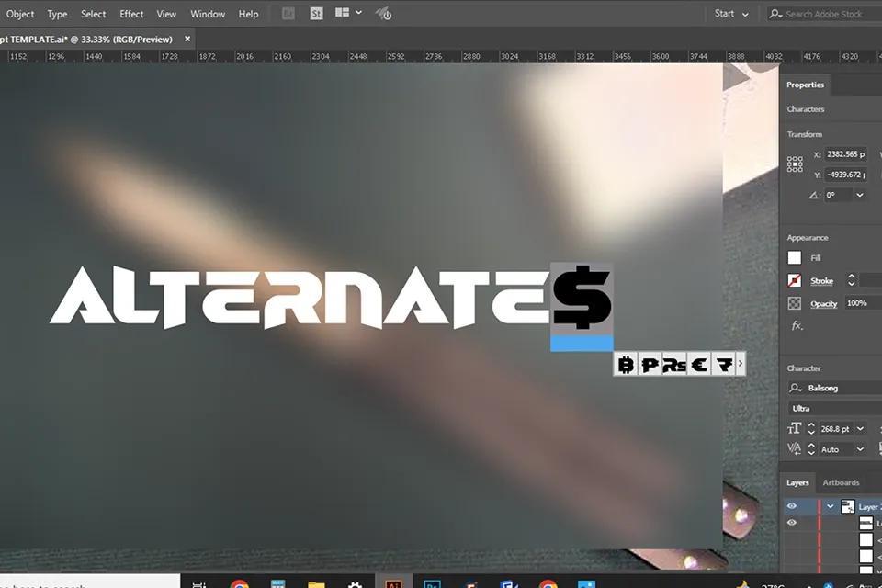
Task: Toggle the second layer's eye icon
Action: point(792,523)
